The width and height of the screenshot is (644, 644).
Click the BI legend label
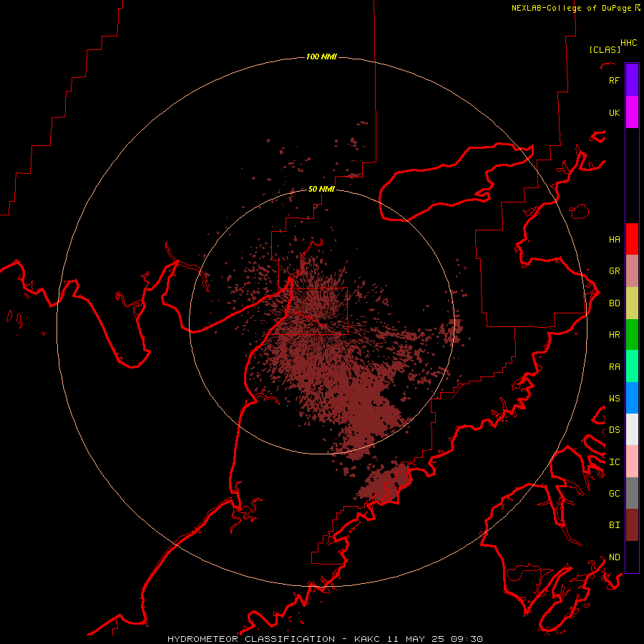click(x=614, y=525)
